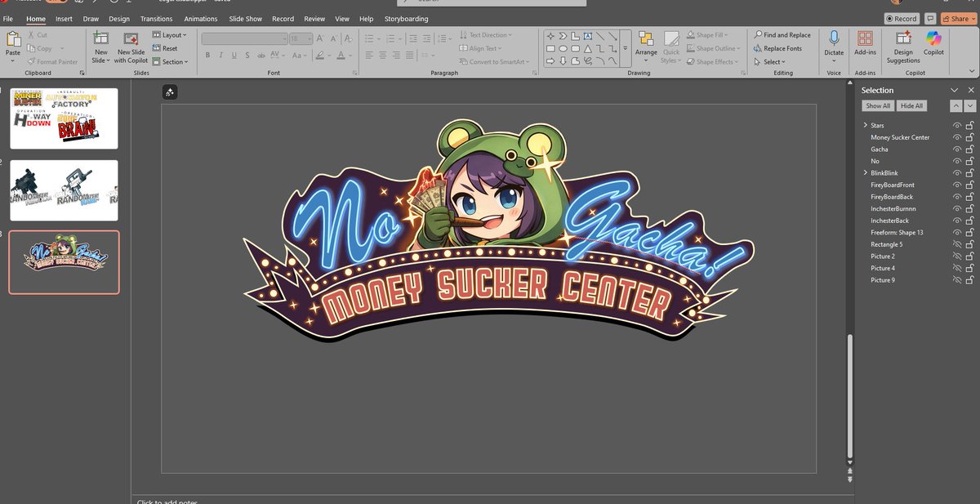Expand the BlinkBlink group
Image resolution: width=980 pixels, height=504 pixels.
click(x=866, y=172)
